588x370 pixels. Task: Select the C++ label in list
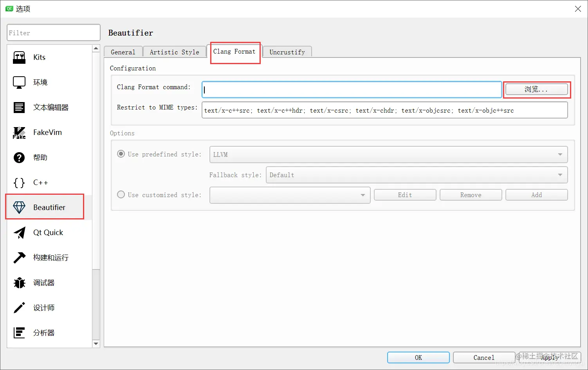tap(41, 182)
